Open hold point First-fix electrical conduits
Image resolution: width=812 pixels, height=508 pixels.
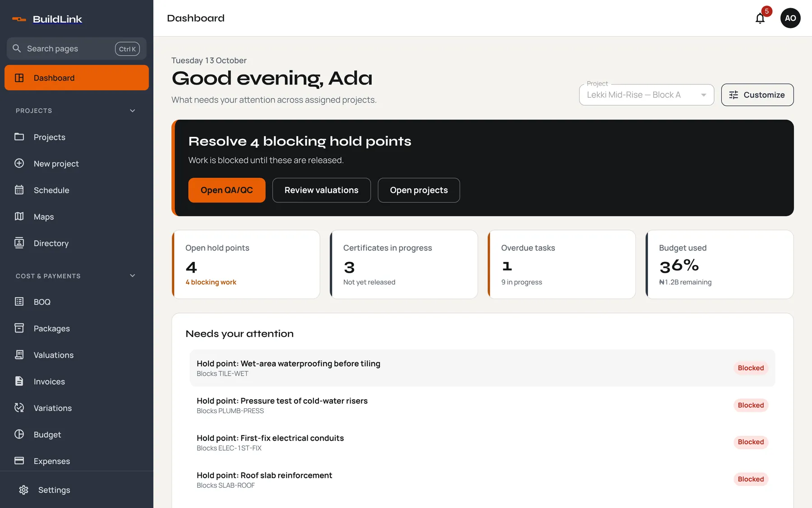tap(482, 443)
